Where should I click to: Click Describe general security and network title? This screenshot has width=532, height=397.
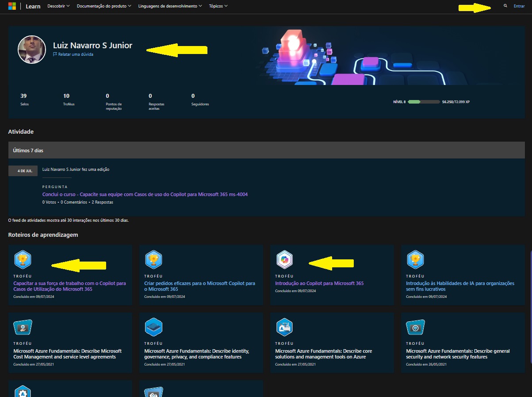[458, 354]
